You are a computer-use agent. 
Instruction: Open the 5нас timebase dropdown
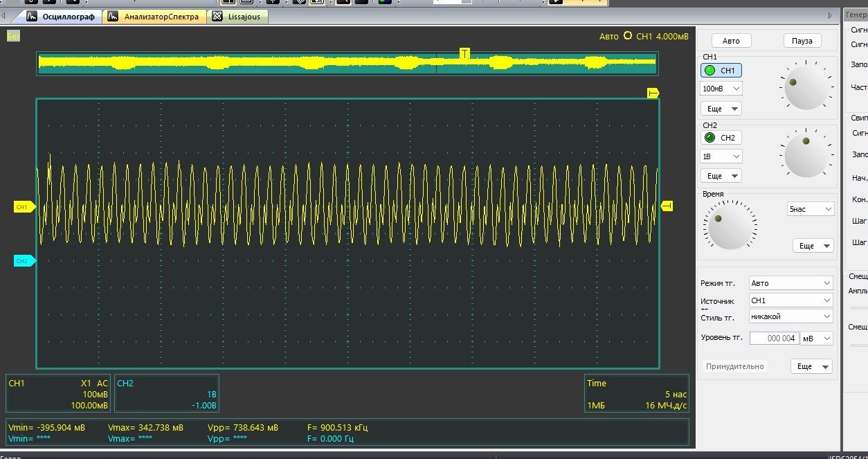[x=811, y=208]
